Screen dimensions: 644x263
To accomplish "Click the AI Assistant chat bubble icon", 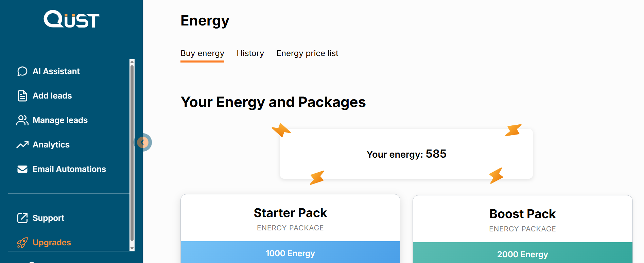I will coord(22,71).
